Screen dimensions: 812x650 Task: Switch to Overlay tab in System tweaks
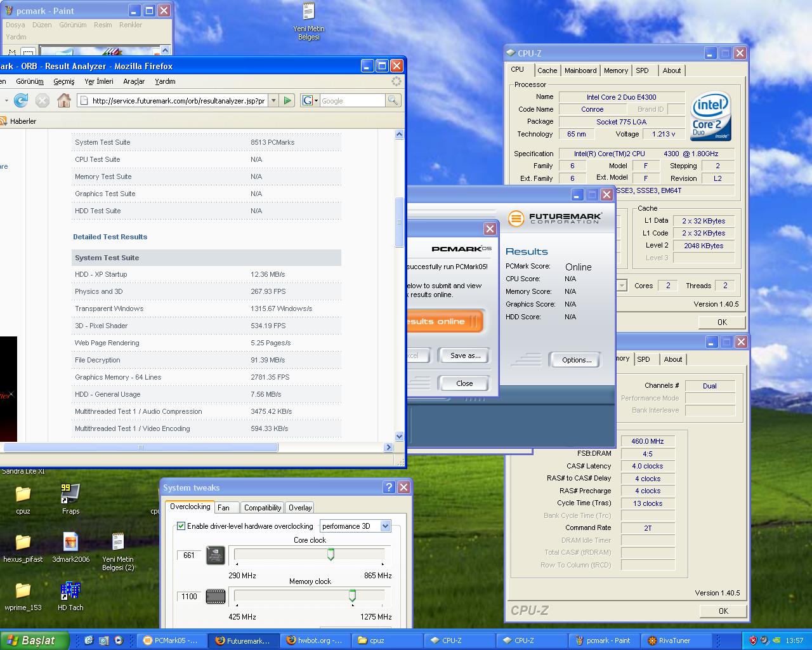click(300, 508)
